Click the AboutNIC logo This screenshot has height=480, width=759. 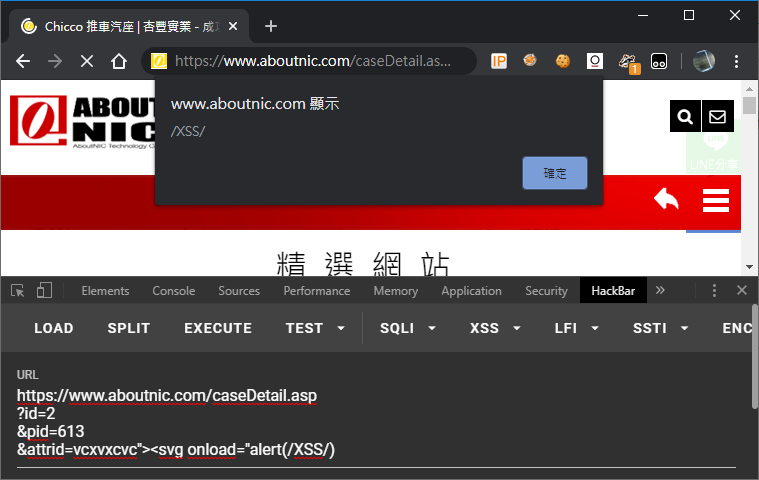pyautogui.click(x=82, y=121)
